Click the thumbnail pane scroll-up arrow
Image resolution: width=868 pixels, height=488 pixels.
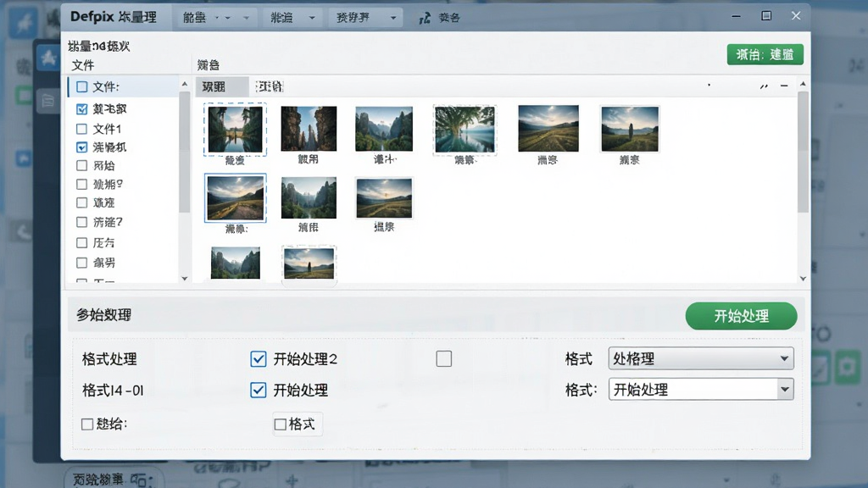(x=803, y=84)
